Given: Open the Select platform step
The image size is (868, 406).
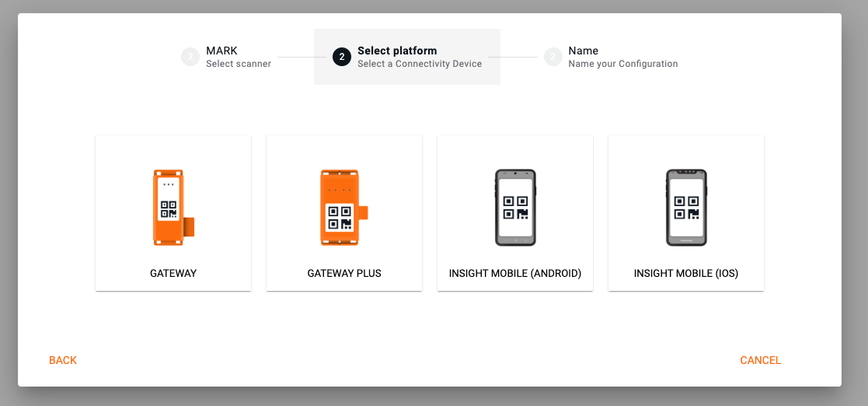Looking at the screenshot, I should point(407,57).
